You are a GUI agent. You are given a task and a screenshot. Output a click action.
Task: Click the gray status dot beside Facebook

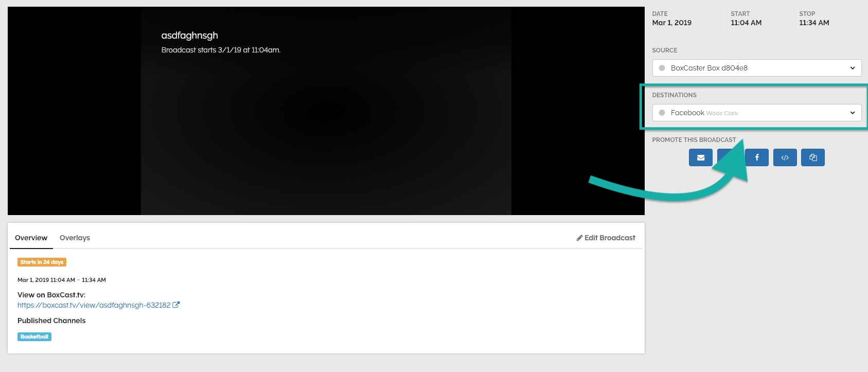click(662, 113)
